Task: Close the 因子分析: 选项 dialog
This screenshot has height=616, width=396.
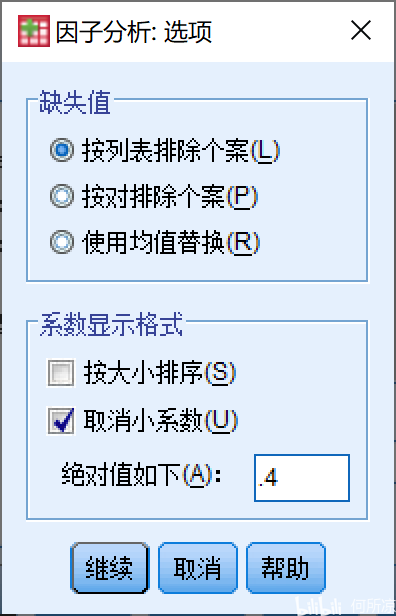Action: tap(361, 31)
